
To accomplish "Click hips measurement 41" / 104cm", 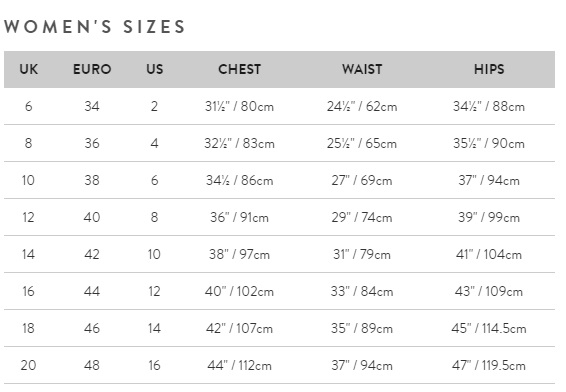I will tap(489, 254).
